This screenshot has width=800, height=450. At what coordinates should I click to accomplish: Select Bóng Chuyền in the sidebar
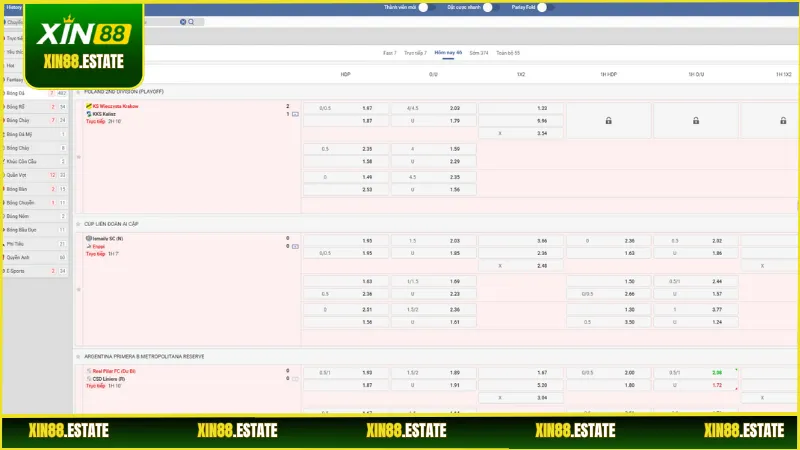click(x=35, y=203)
